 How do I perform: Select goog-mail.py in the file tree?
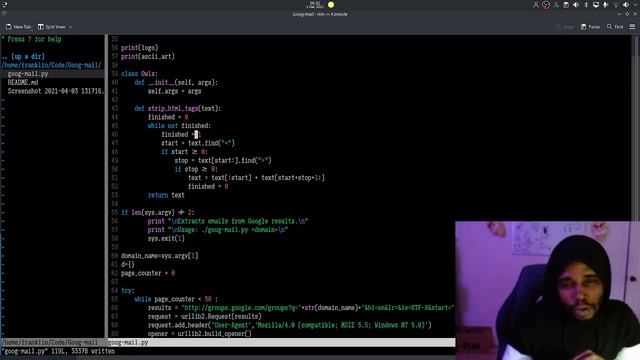pyautogui.click(x=28, y=74)
